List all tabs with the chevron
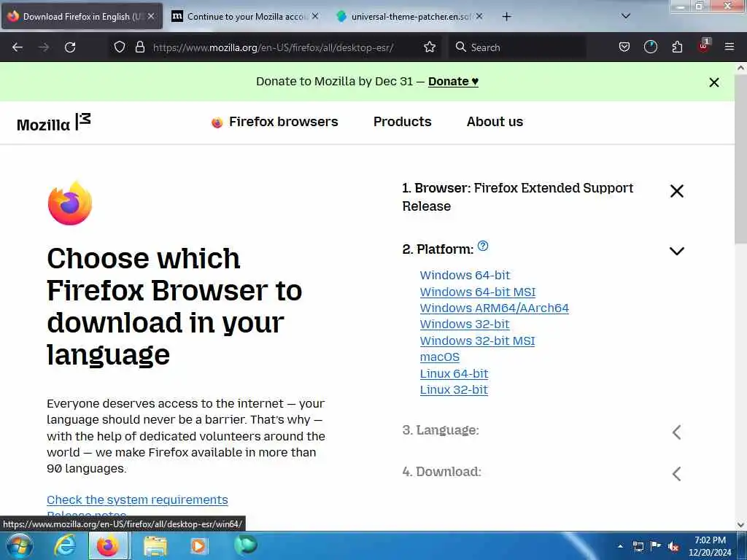This screenshot has height=560, width=747. [x=626, y=16]
